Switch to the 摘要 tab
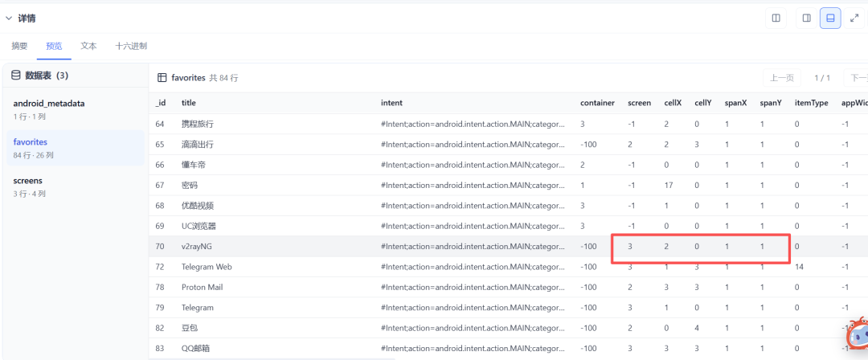Image resolution: width=868 pixels, height=360 pixels. [19, 46]
